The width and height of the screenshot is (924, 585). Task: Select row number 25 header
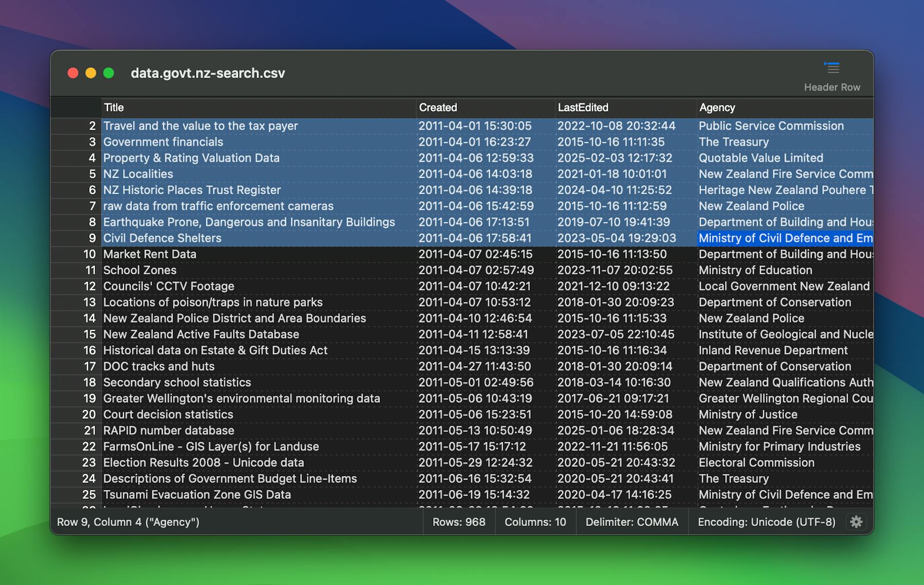tap(89, 495)
